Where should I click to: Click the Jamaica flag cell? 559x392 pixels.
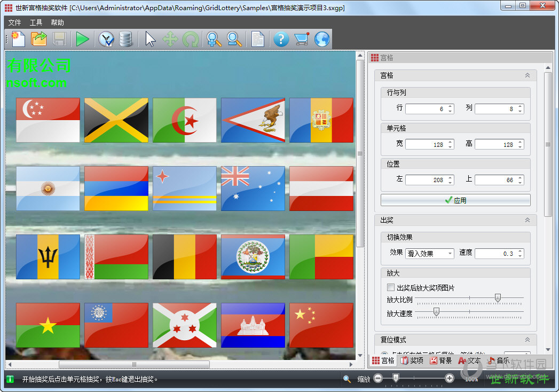click(116, 120)
